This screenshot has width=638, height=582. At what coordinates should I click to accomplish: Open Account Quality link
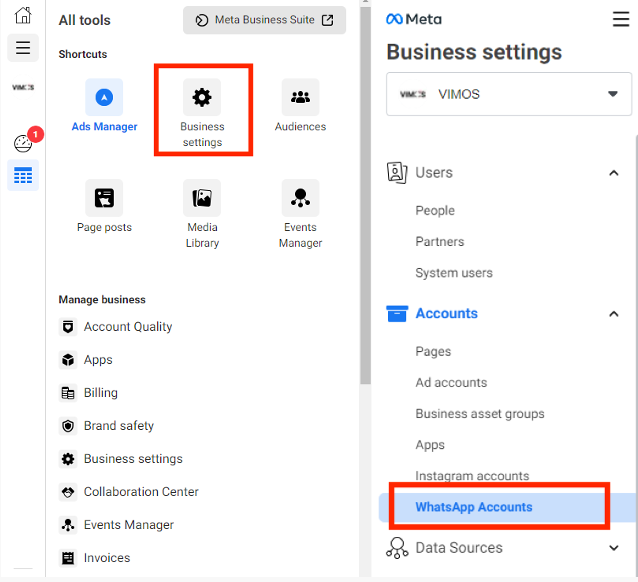tap(128, 327)
